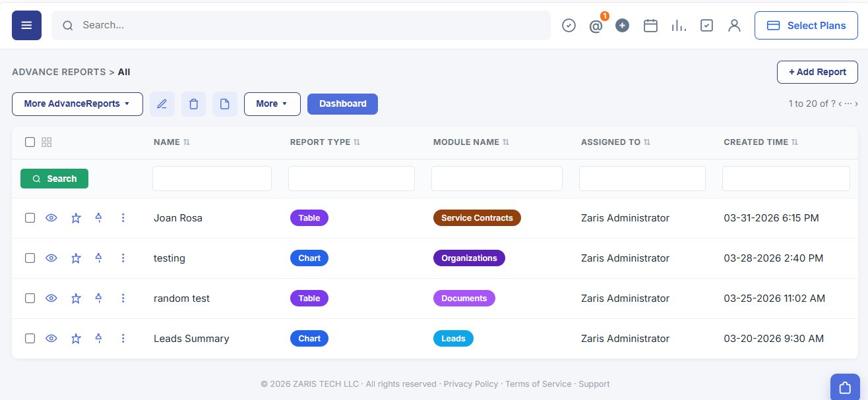868x400 pixels.
Task: Check the random test row checkbox
Action: (x=30, y=299)
